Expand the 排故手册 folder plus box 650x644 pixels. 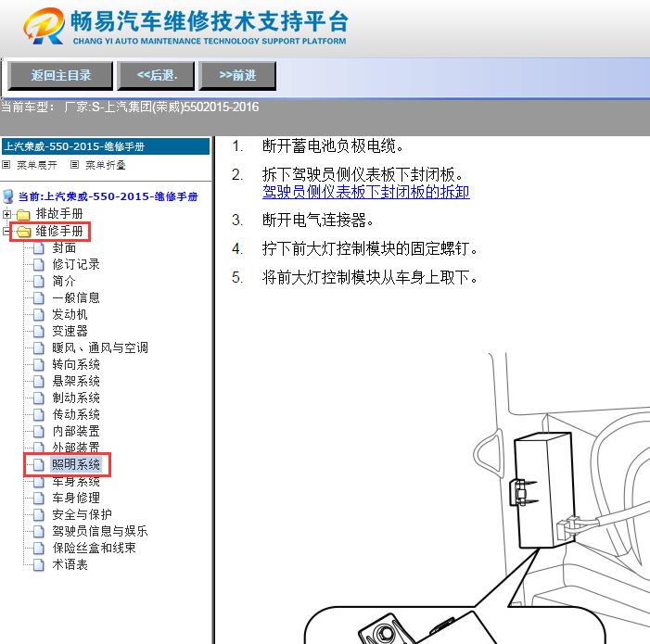[6, 214]
